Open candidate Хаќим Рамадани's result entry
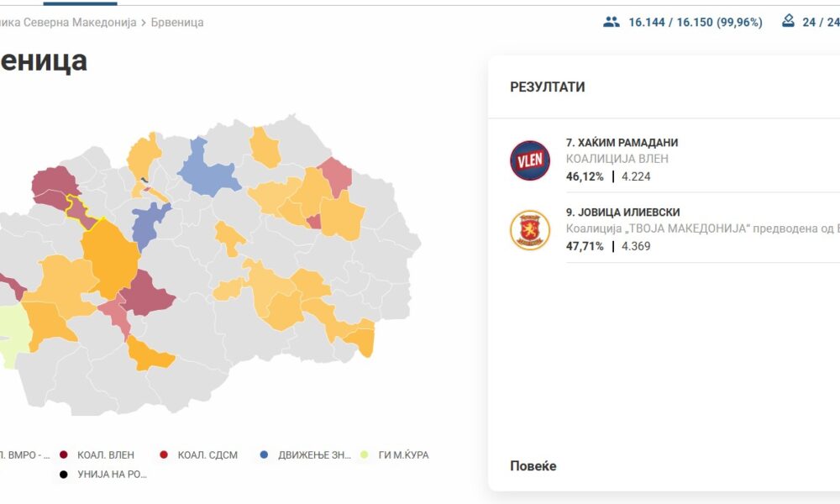Viewport: 840px width, 504px height. [x=622, y=143]
